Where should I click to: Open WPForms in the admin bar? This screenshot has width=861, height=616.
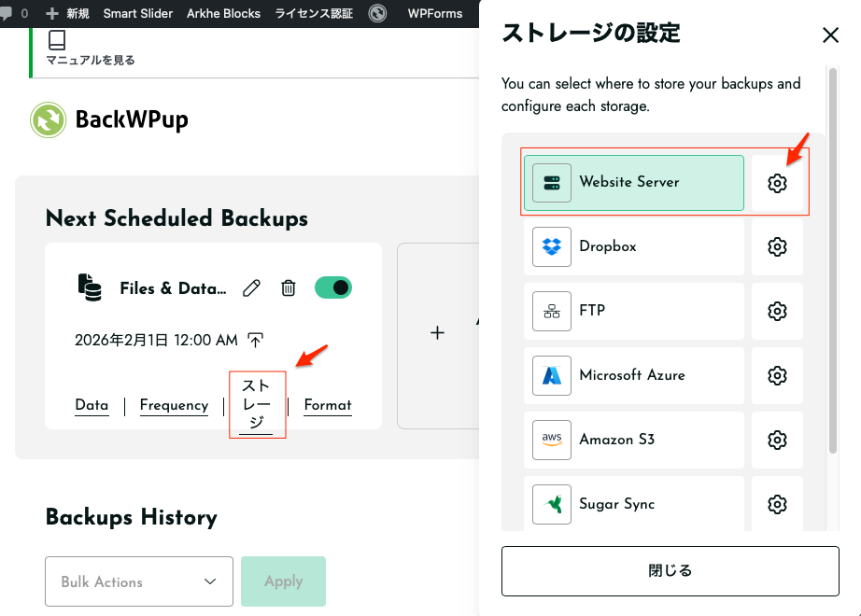coord(434,13)
